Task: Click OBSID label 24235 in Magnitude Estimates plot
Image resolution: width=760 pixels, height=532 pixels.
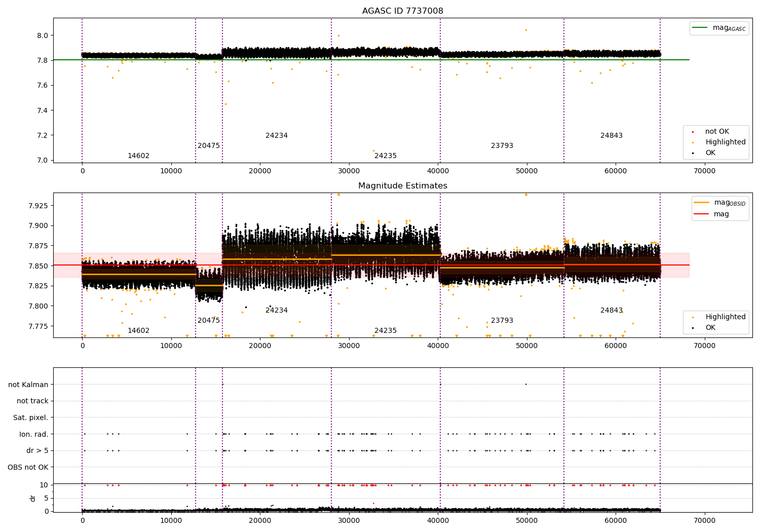Action: point(386,331)
